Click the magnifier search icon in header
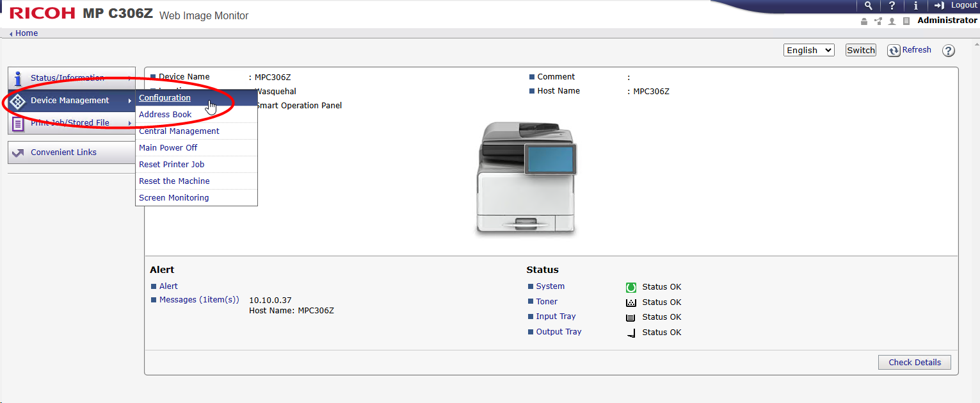This screenshot has width=980, height=403. [868, 5]
